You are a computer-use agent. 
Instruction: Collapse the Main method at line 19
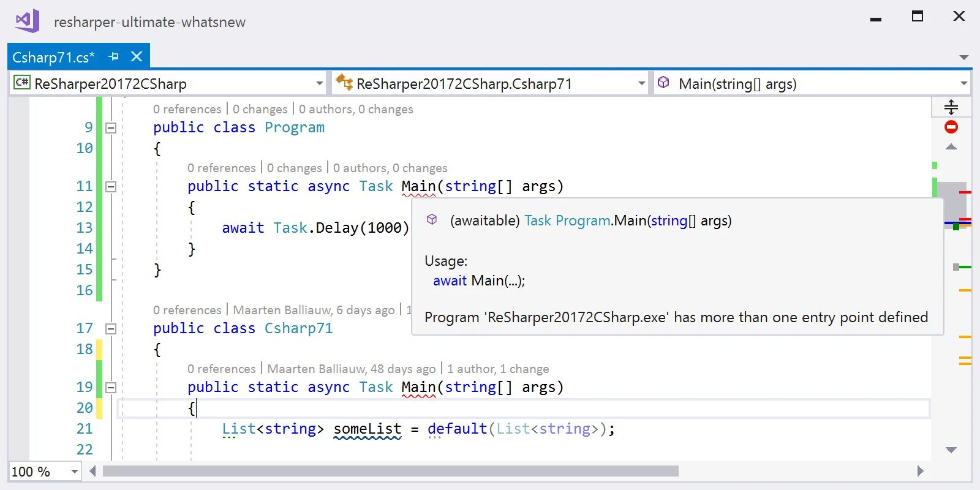tap(111, 388)
